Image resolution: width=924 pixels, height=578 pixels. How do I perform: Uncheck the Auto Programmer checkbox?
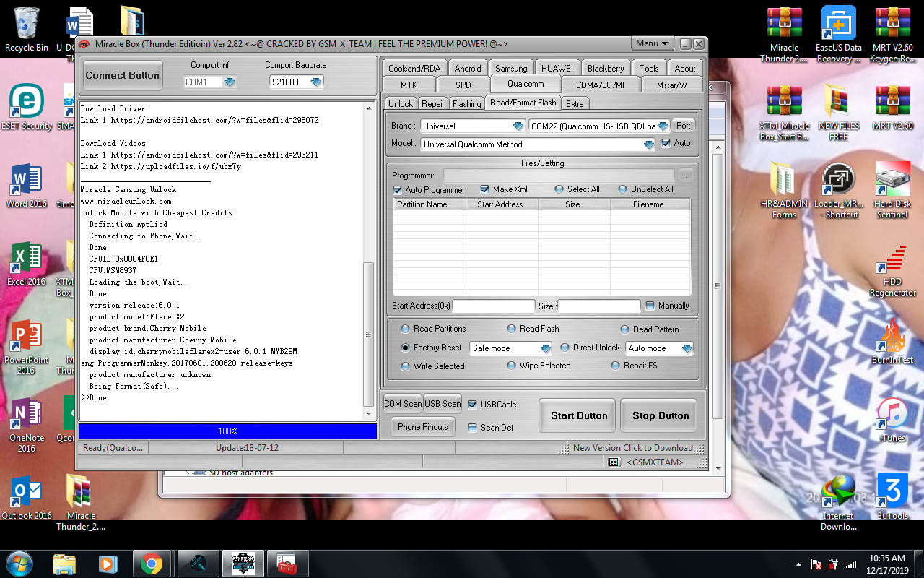397,190
